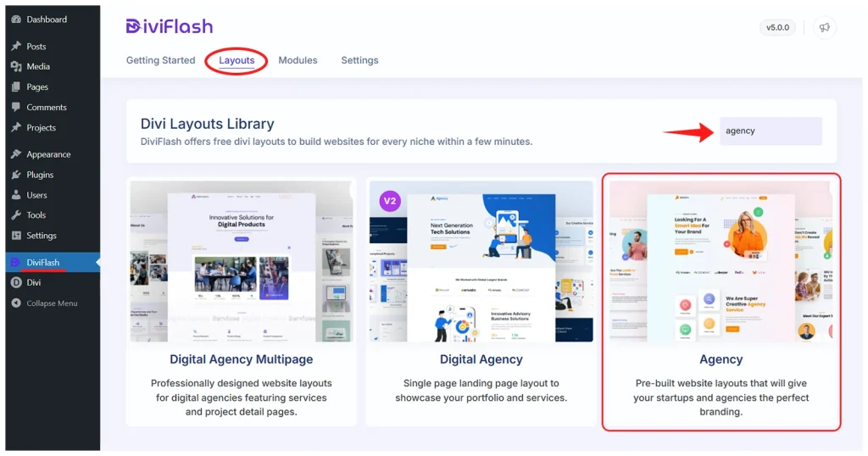Switch to the Modules tab
Screen dimensions: 868x456
pos(298,60)
